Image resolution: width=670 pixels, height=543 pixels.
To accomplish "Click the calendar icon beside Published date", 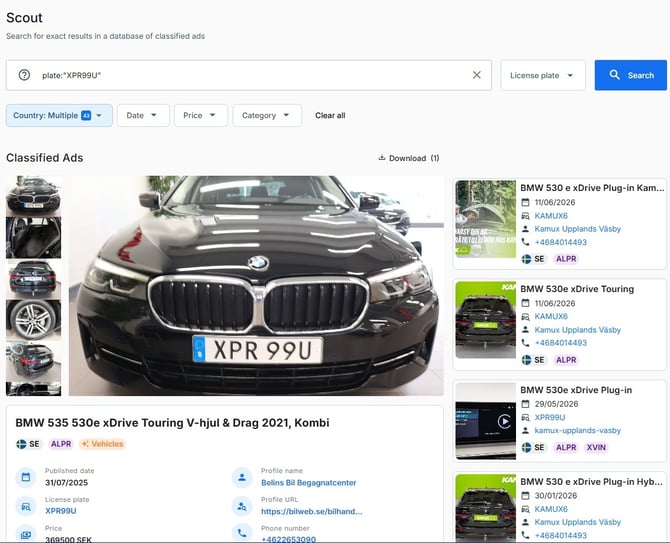I will click(x=26, y=477).
